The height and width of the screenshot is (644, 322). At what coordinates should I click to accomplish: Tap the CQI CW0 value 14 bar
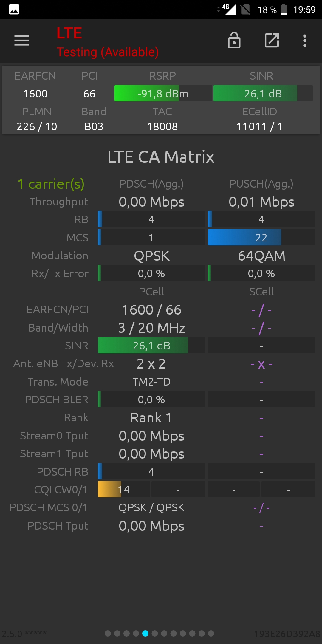124,489
